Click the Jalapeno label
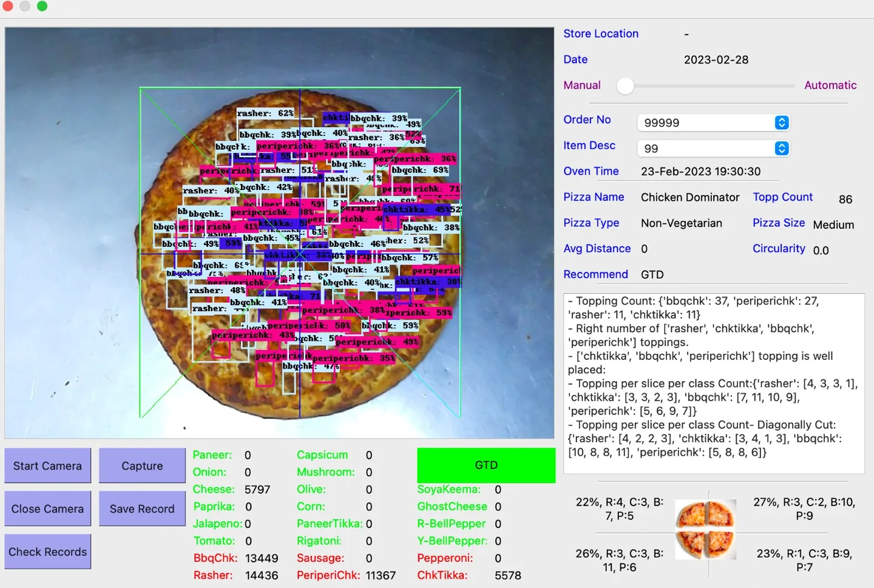The height and width of the screenshot is (588, 874). pos(218,524)
